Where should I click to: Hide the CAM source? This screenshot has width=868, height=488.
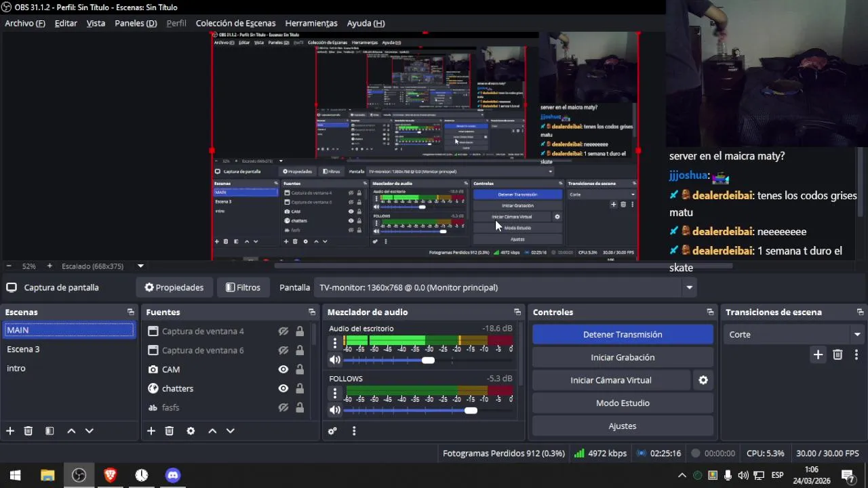point(283,369)
